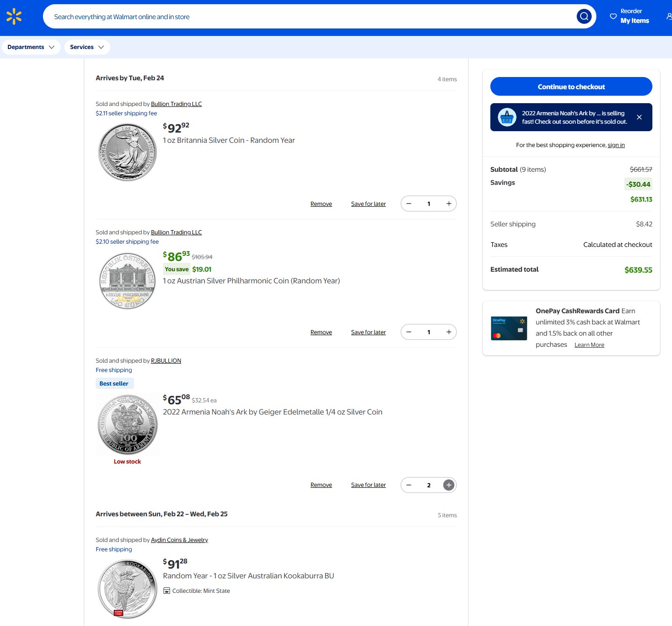Open Australian Kookaburra coin thumbnail
This screenshot has width=672, height=626.
point(127,590)
